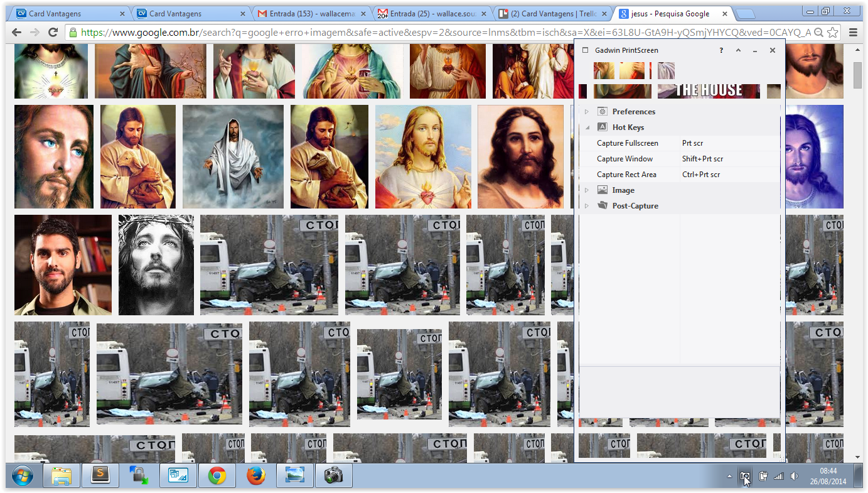Focus the Chrome address bar URL
The image size is (868, 493).
click(x=446, y=33)
